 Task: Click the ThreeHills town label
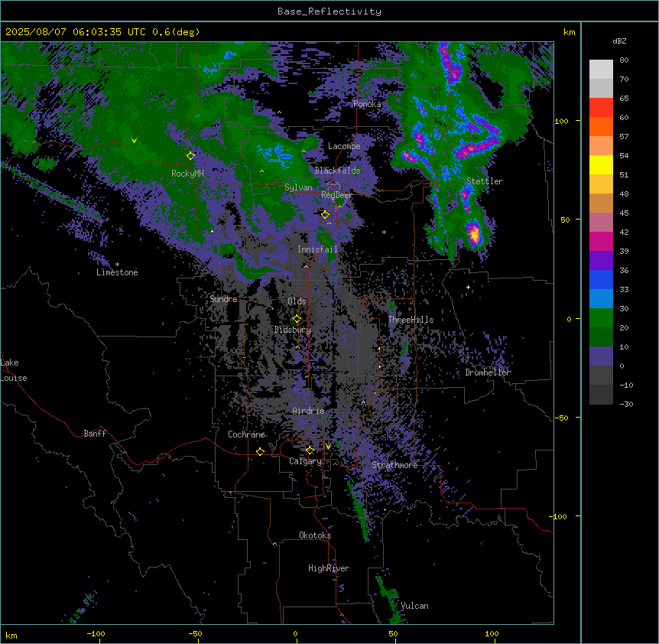411,320
